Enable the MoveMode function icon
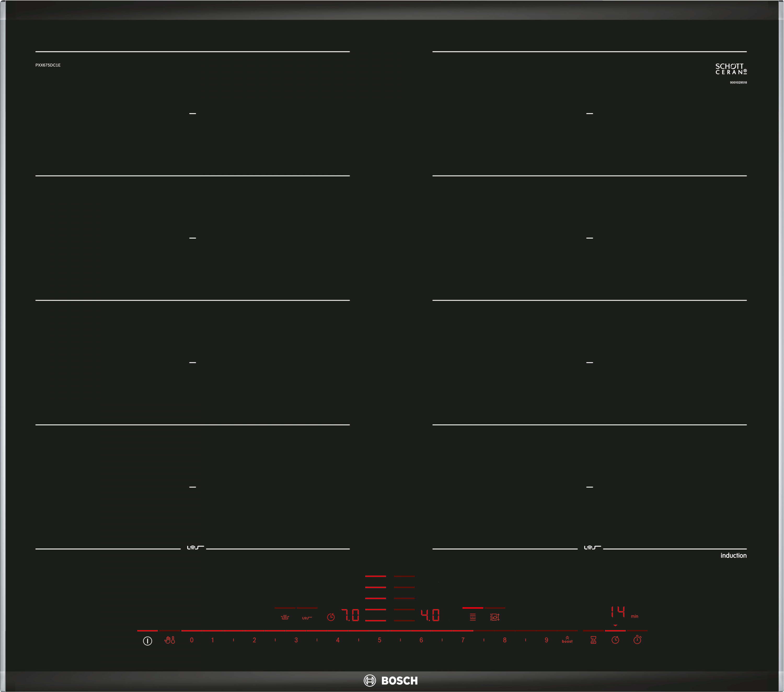This screenshot has height=692, width=784. pyautogui.click(x=495, y=617)
